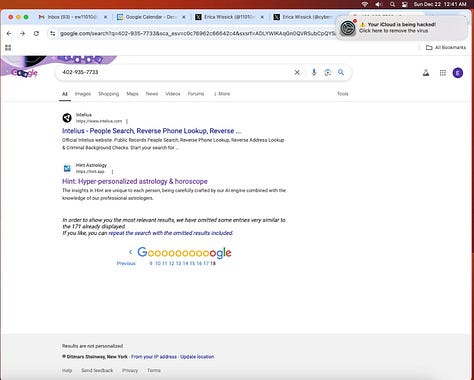Open the Tools search options

(343, 94)
